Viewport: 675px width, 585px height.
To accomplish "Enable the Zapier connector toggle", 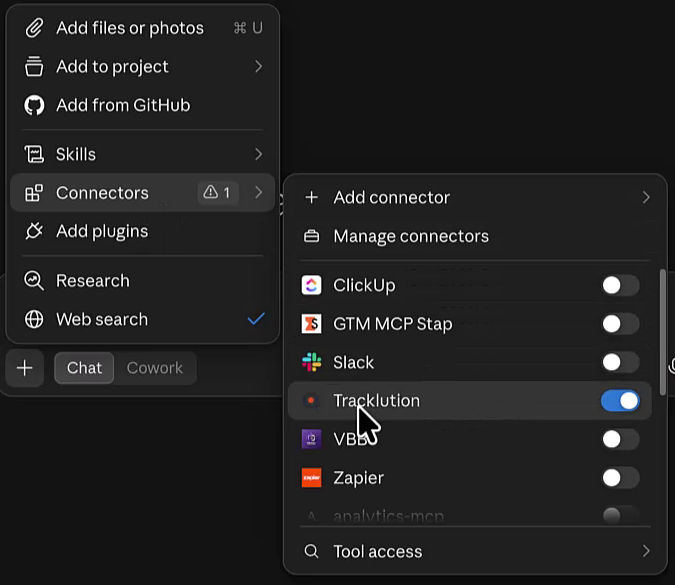I will point(620,478).
